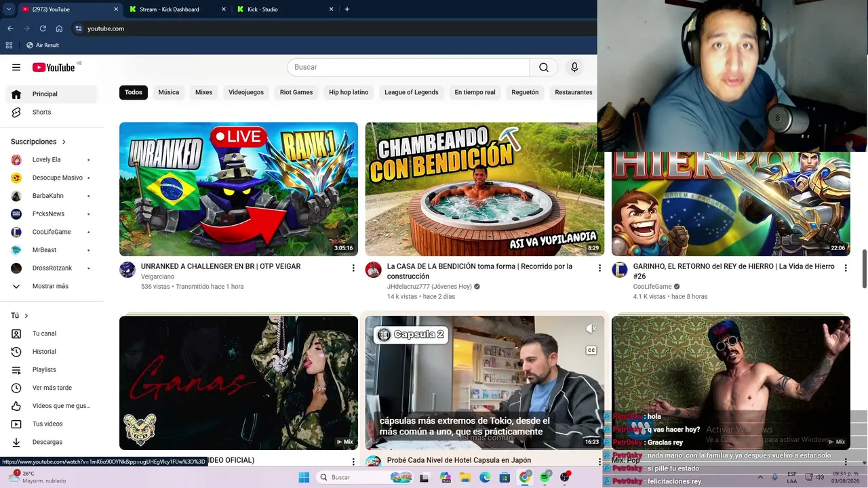Open options menu for Hotel Capsula video
This screenshot has width=868, height=488.
pyautogui.click(x=599, y=462)
